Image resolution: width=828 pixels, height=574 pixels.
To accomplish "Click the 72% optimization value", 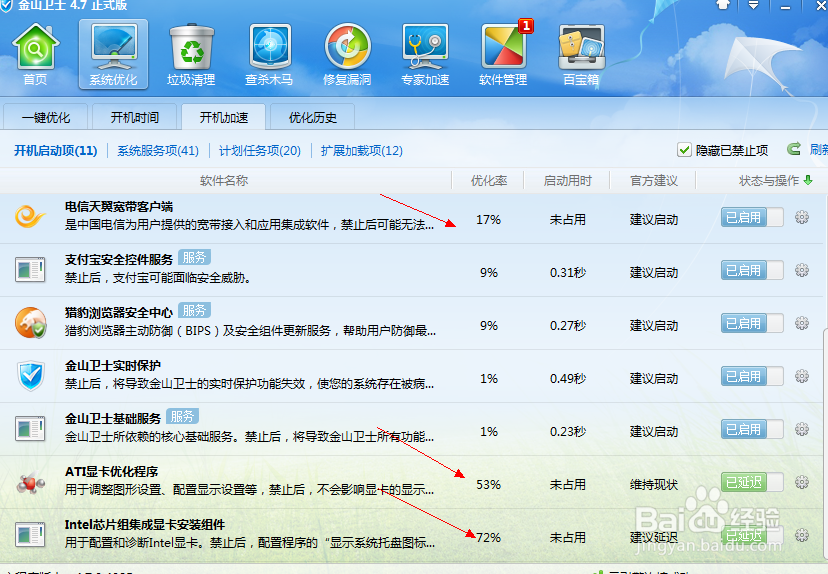I will click(x=489, y=538).
